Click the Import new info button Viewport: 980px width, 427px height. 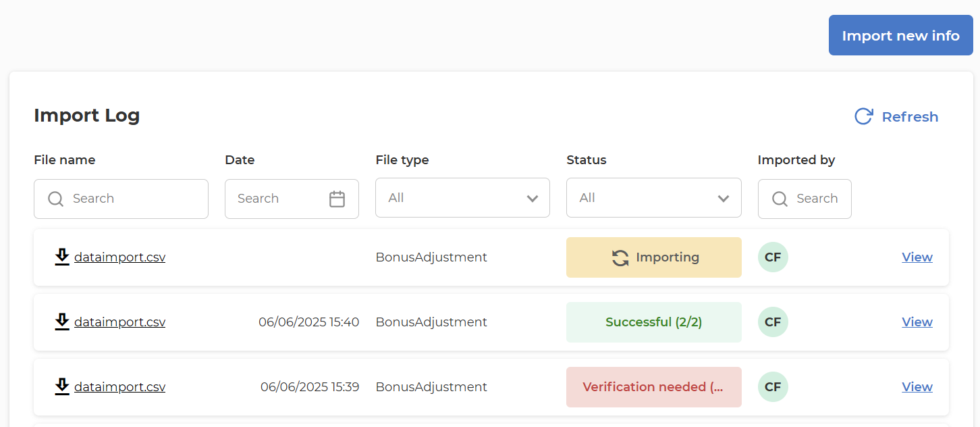click(900, 35)
